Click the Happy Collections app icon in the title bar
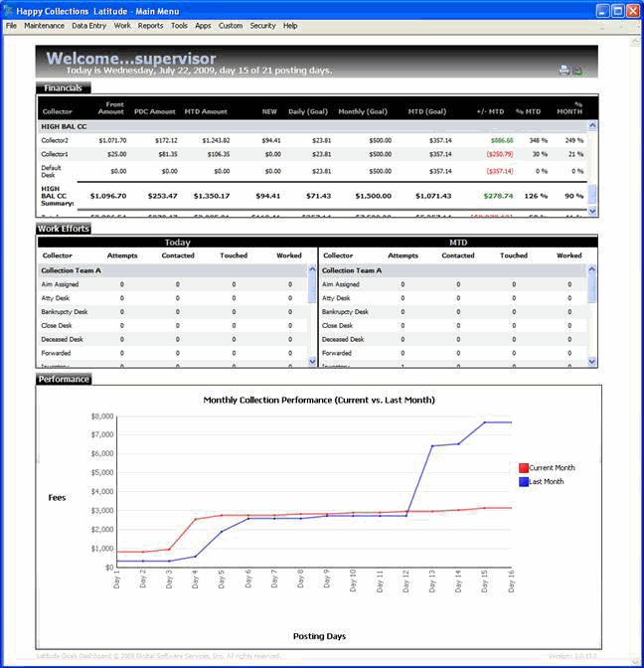The image size is (644, 668). (x=8, y=10)
